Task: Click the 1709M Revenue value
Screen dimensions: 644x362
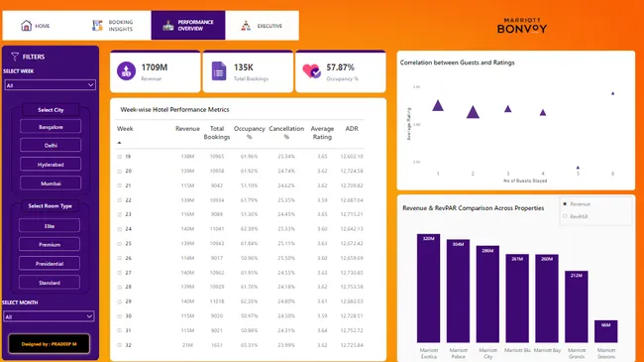Action: pyautogui.click(x=154, y=67)
